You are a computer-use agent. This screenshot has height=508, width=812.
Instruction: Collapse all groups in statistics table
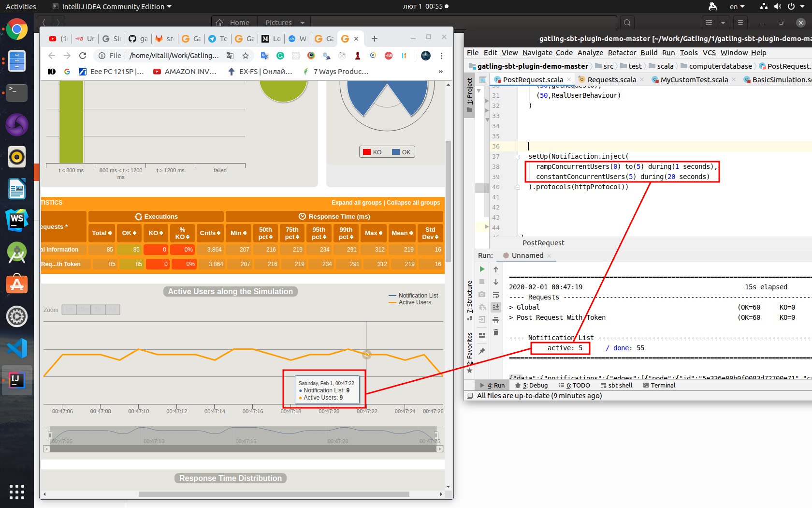(413, 203)
